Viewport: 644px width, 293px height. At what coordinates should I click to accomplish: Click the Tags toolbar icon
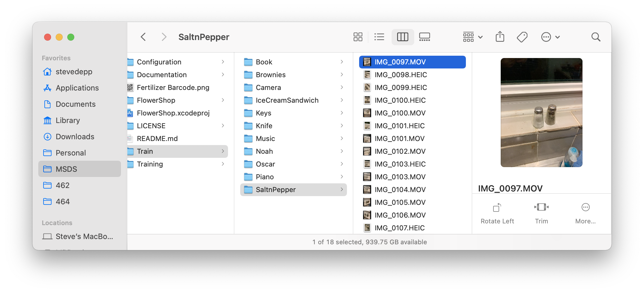(x=522, y=37)
